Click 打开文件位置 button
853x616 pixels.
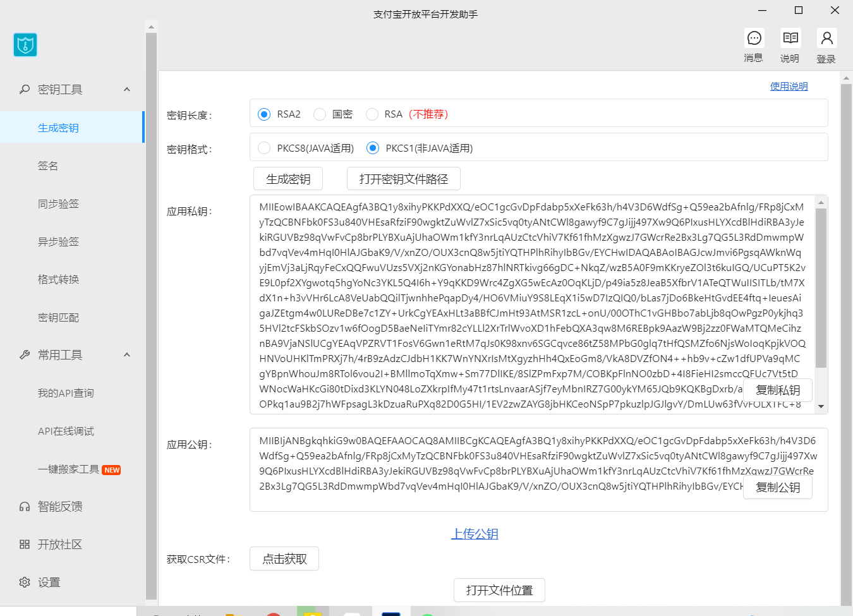point(499,590)
